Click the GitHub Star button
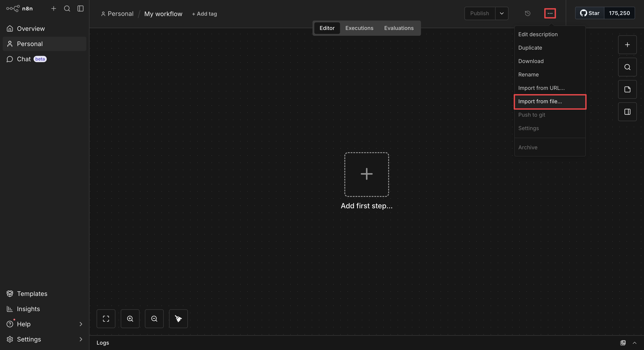This screenshot has width=644, height=350. pos(589,13)
